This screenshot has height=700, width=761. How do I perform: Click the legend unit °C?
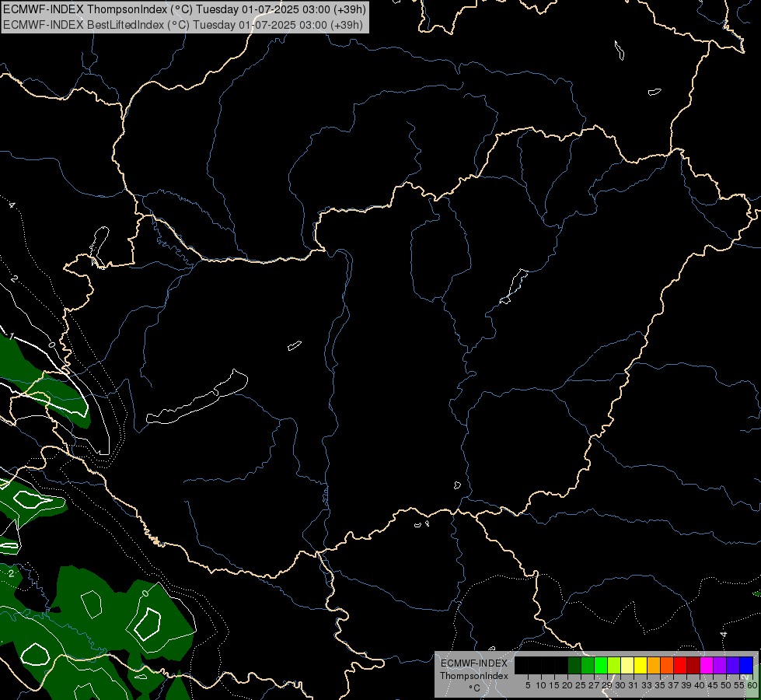pos(474,688)
